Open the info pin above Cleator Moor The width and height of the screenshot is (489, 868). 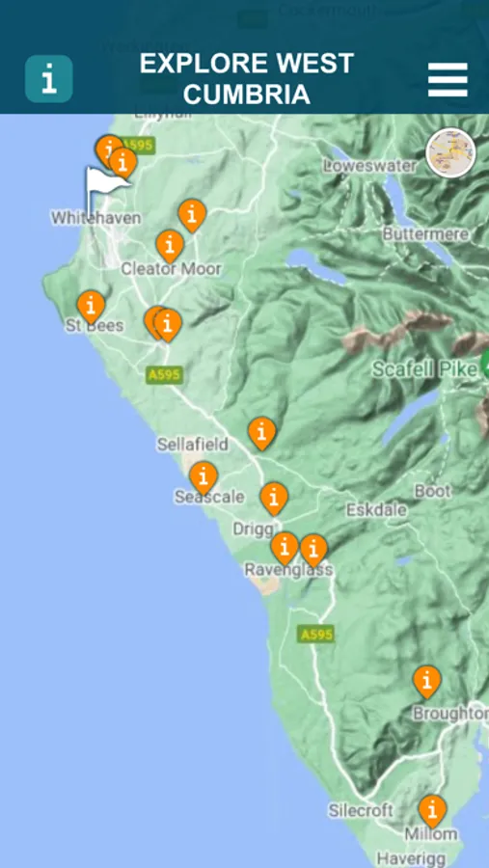click(170, 246)
